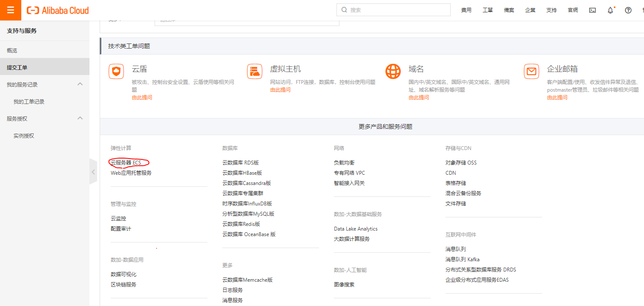Open 企业级分布式应用服务EDAS link

pos(477,280)
